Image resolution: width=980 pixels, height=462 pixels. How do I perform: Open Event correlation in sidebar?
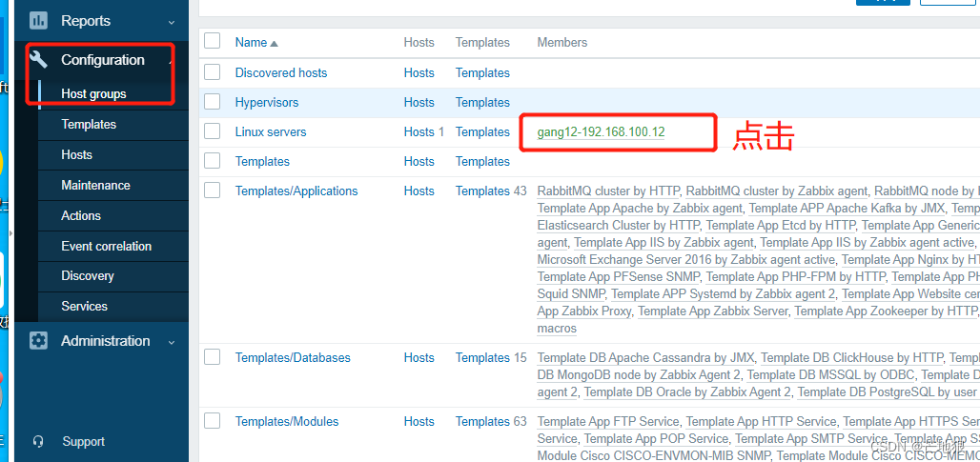pyautogui.click(x=106, y=246)
